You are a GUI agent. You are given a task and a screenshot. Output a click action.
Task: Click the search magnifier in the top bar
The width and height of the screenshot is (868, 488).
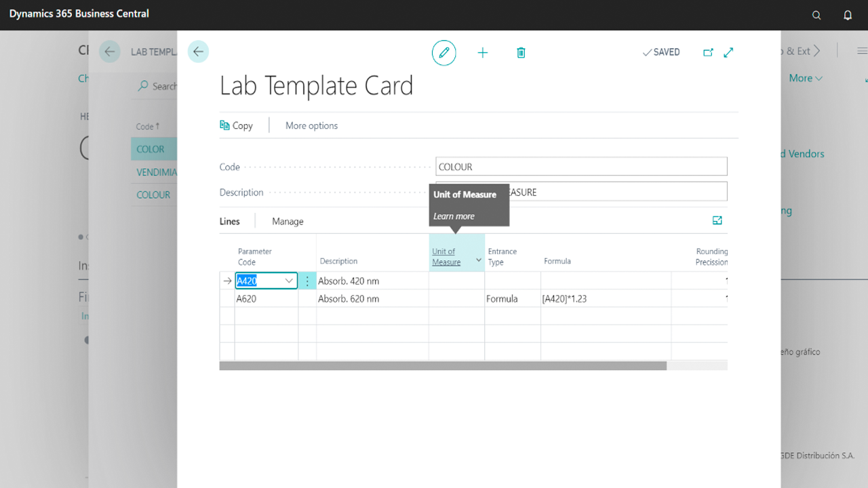pos(816,15)
